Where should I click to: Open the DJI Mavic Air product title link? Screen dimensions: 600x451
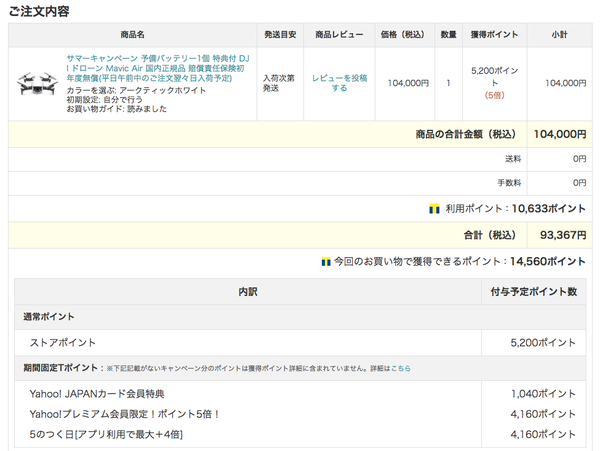coord(158,68)
